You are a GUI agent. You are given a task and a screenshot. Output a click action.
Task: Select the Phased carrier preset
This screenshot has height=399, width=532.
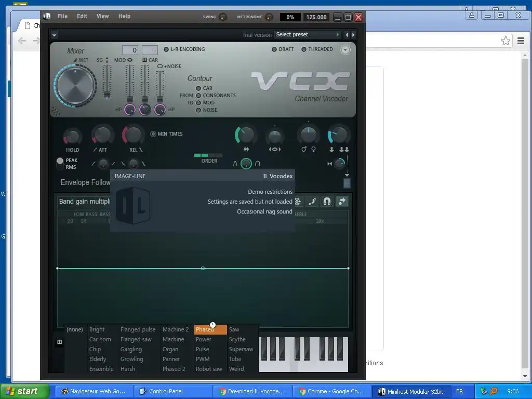click(210, 329)
